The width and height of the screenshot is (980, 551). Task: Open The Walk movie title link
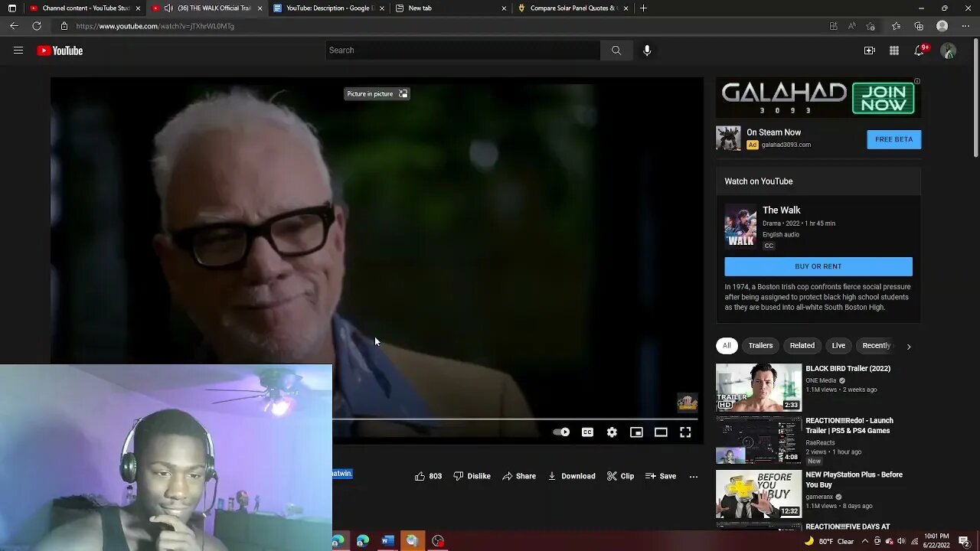tap(781, 210)
